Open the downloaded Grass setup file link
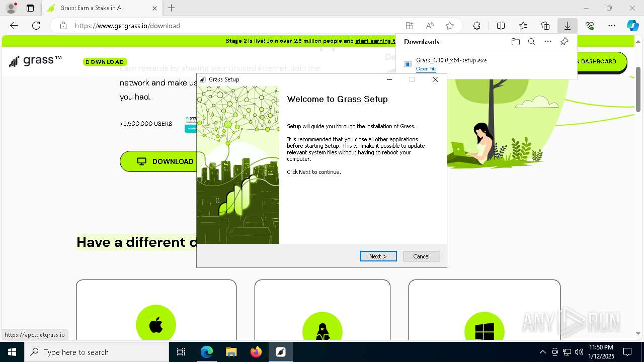Image resolution: width=644 pixels, height=362 pixels. coord(426,69)
